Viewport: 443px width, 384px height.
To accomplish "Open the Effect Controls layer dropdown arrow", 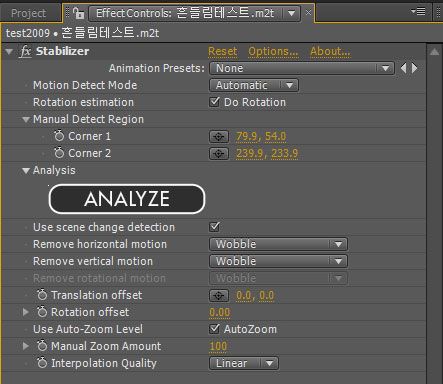I will (x=291, y=13).
